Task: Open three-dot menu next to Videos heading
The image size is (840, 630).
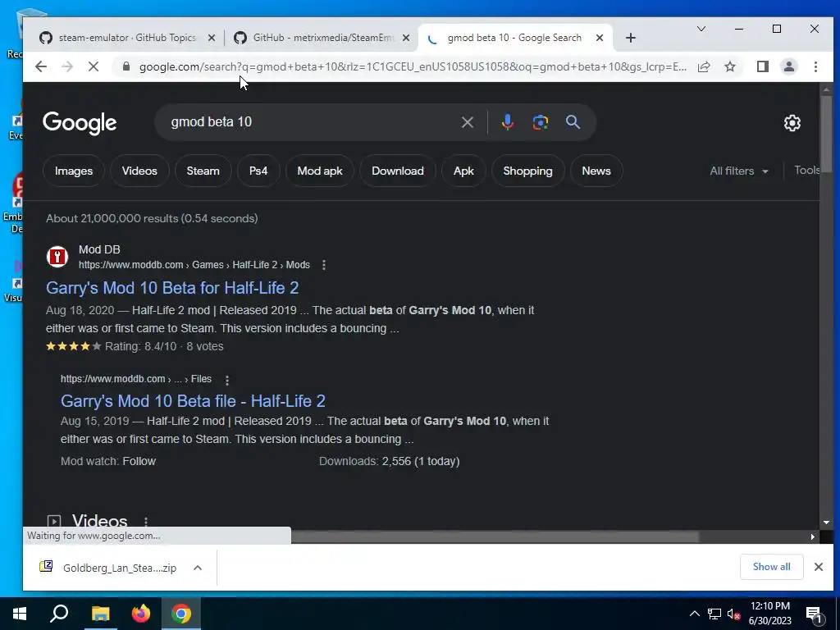Action: [x=146, y=521]
